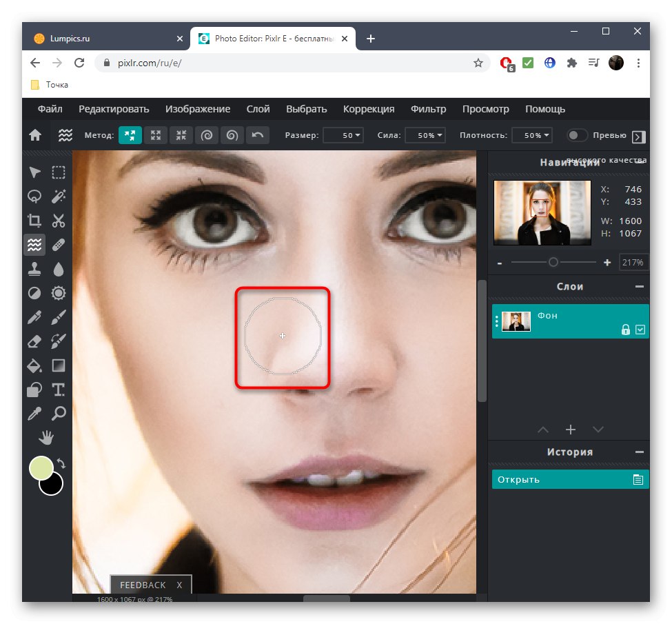The height and width of the screenshot is (624, 672).
Task: Choose the Paint Bucket fill tool
Action: tap(34, 365)
